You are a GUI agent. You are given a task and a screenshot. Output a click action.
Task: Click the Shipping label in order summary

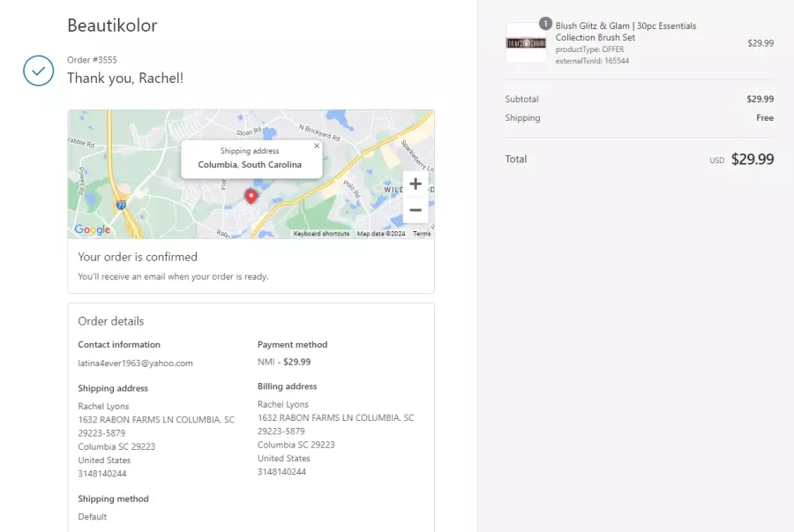coord(522,118)
